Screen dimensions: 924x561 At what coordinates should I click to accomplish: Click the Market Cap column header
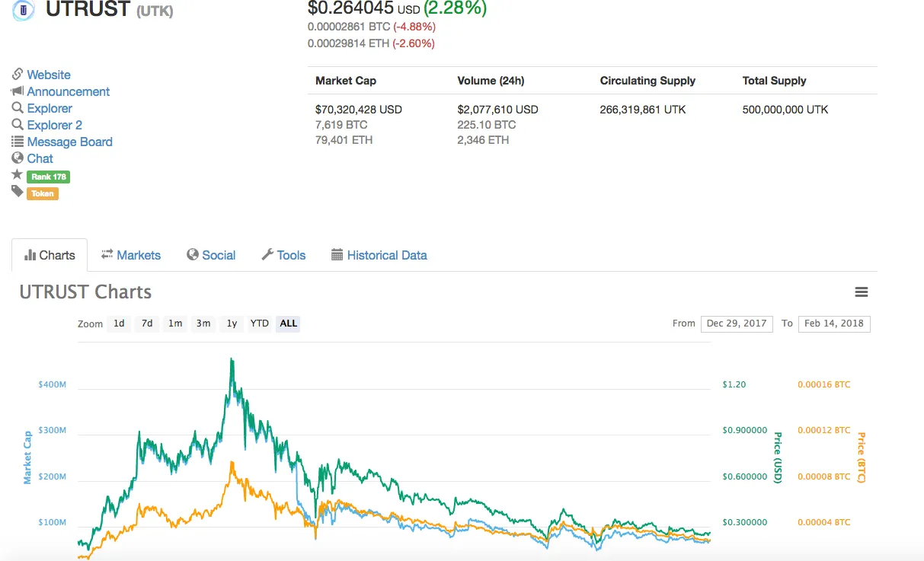[346, 81]
